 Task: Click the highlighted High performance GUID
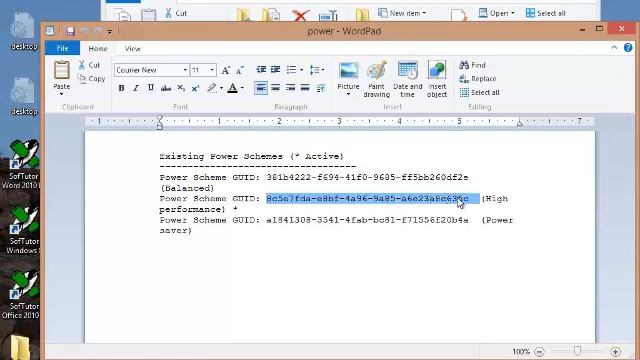point(367,199)
